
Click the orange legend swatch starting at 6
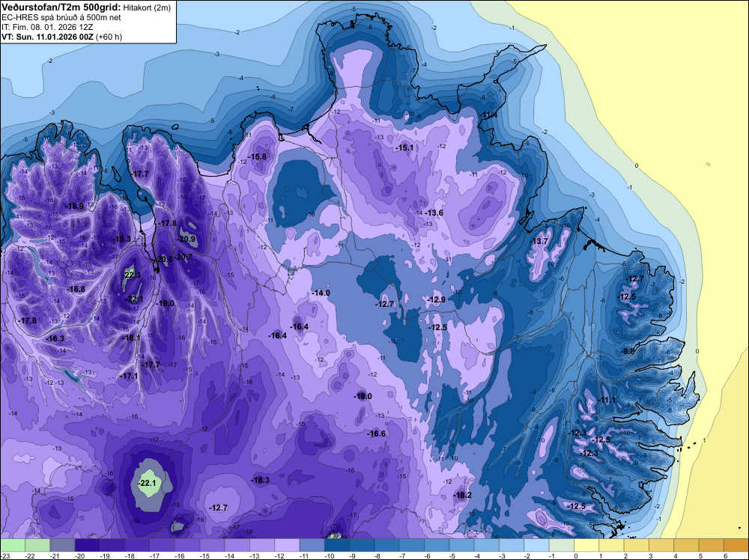pyautogui.click(x=736, y=545)
